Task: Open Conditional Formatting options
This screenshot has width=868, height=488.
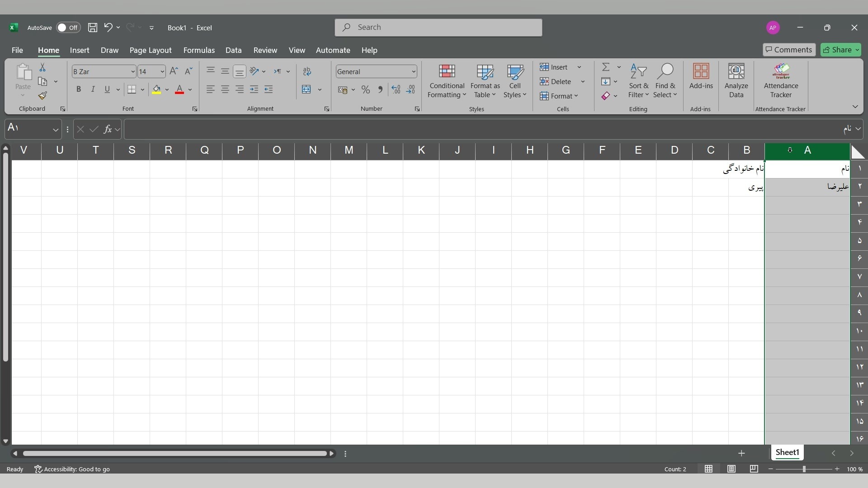Action: coord(447,81)
